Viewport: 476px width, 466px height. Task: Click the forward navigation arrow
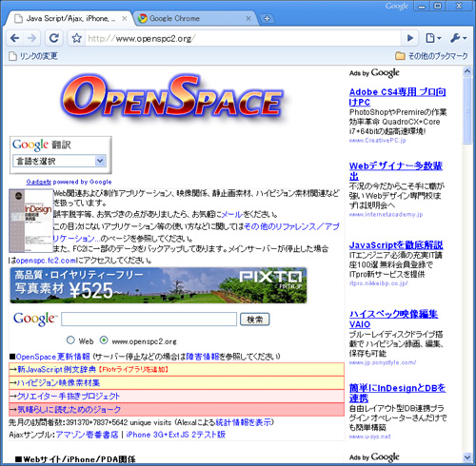(x=32, y=38)
